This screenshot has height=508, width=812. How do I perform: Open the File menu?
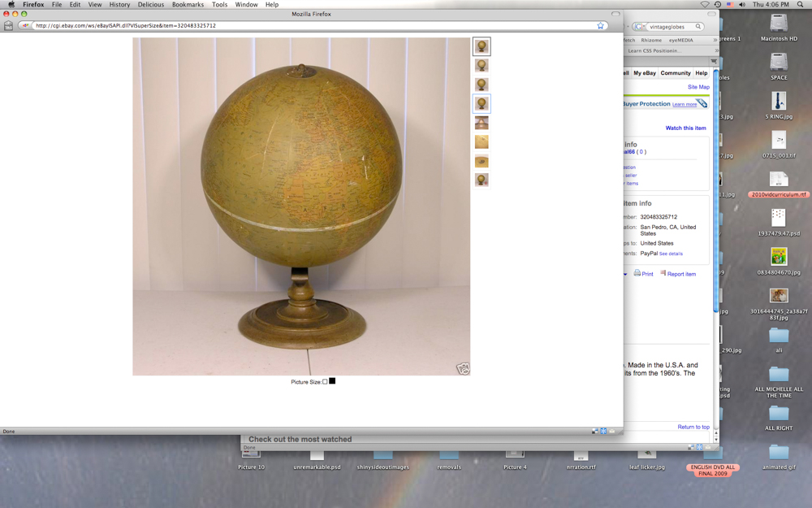pos(57,5)
